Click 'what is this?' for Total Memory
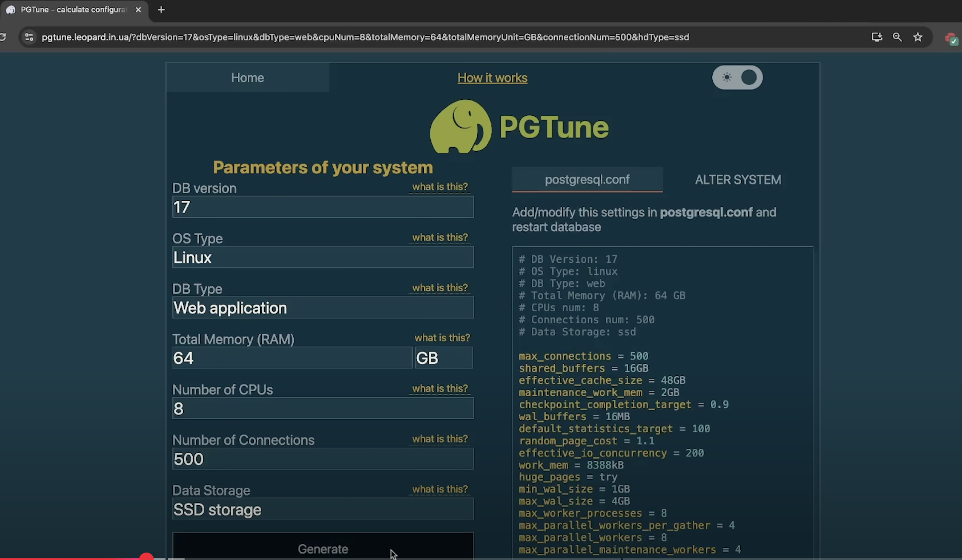Viewport: 962px width, 560px height. click(442, 338)
